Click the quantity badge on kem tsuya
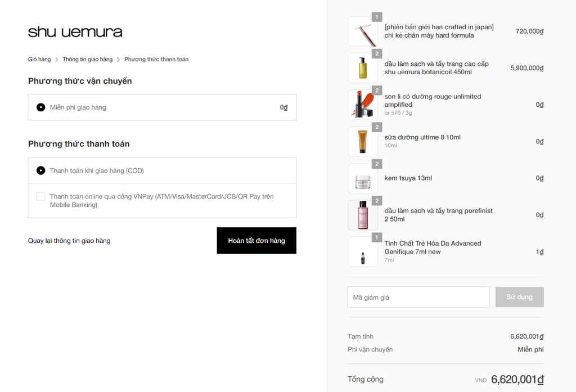This screenshot has height=392, width=576. pyautogui.click(x=377, y=164)
